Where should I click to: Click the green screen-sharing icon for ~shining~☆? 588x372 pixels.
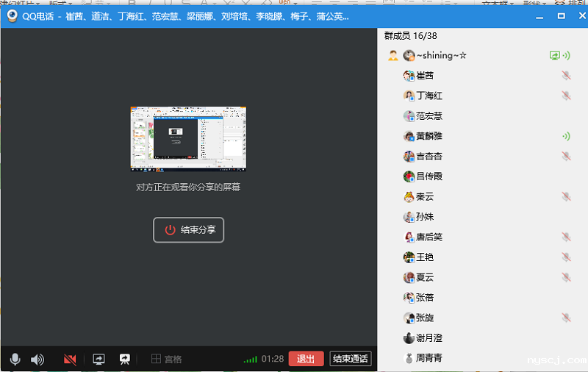[555, 55]
